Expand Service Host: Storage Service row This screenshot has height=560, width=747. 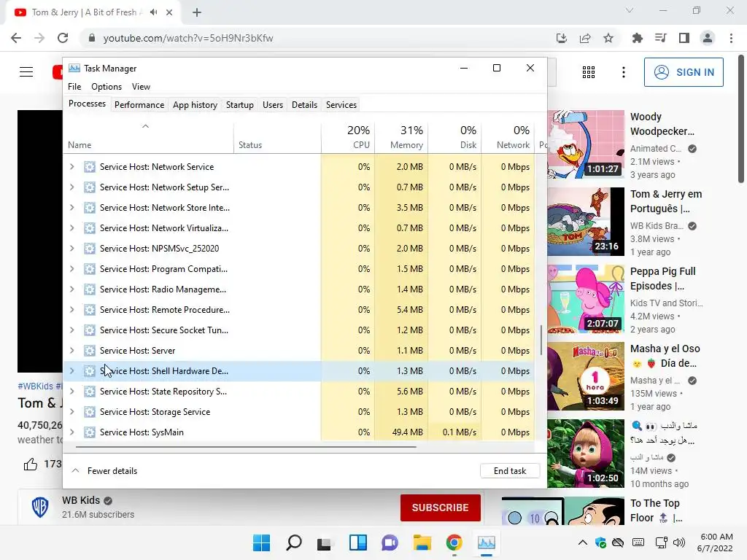click(72, 411)
